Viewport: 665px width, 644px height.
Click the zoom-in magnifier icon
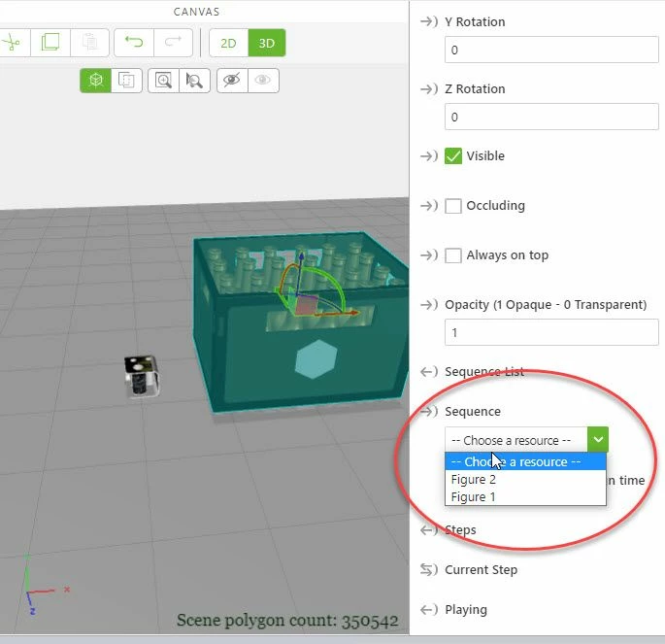164,81
